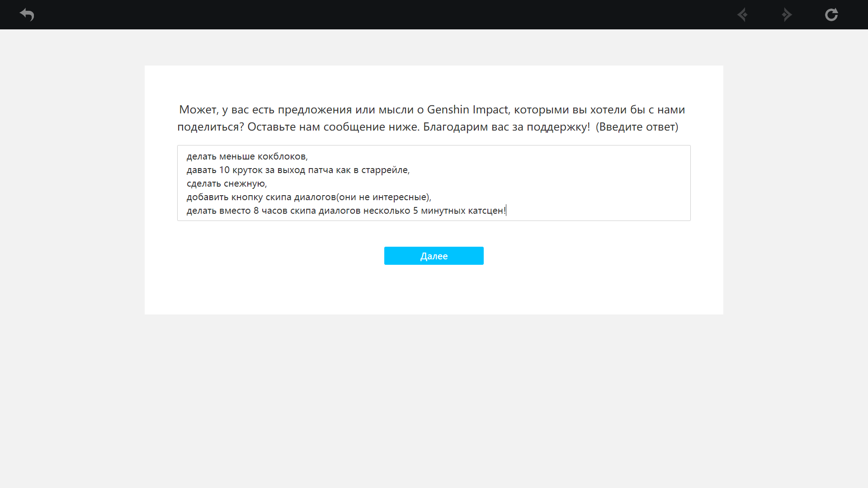
Task: Click the back arrow icon in top-left
Action: pos(27,14)
